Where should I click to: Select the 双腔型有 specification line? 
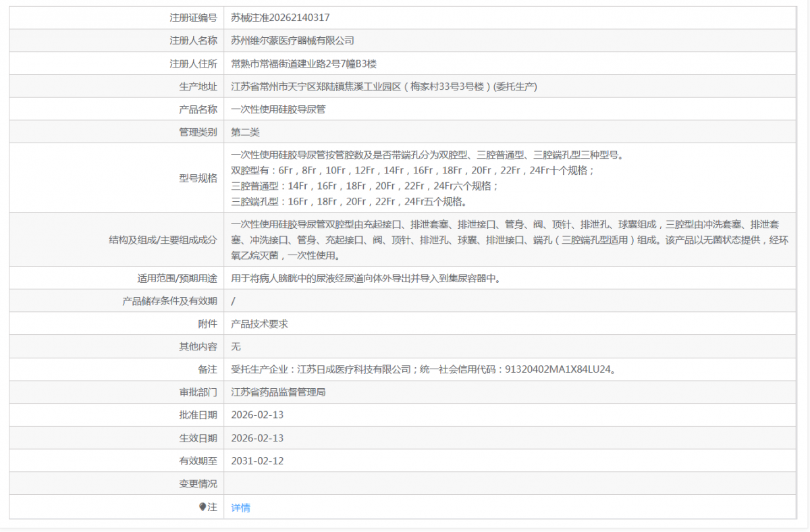click(x=413, y=171)
